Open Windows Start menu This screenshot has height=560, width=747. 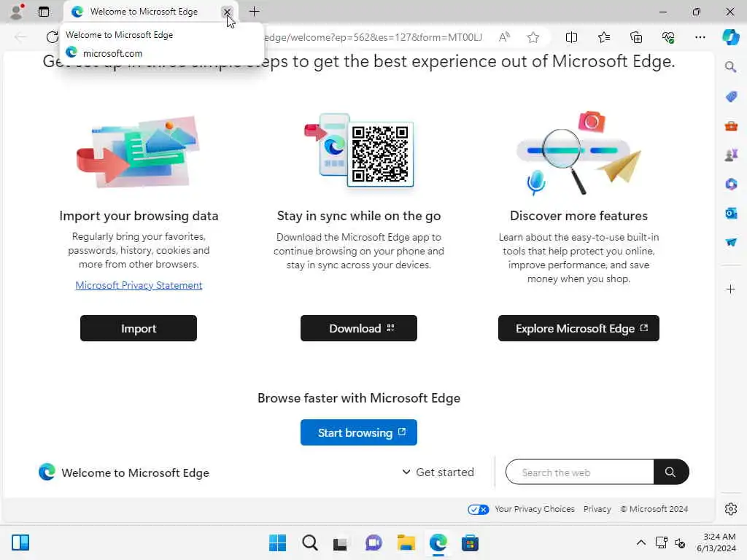tap(277, 542)
